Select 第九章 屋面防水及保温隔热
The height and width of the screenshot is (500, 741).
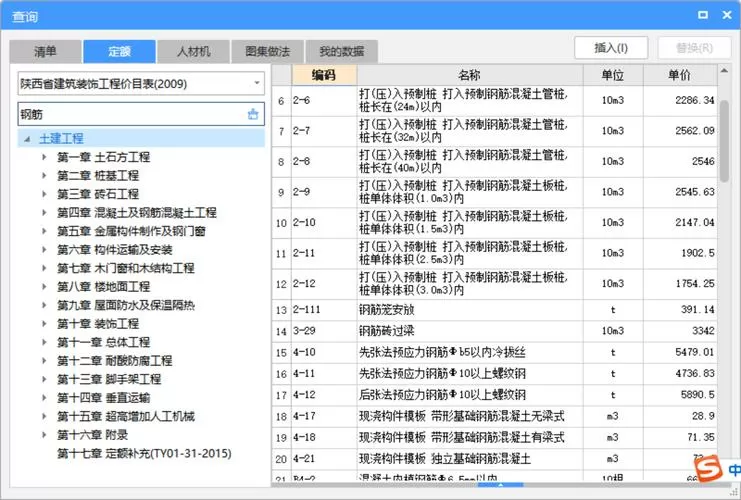(x=126, y=305)
